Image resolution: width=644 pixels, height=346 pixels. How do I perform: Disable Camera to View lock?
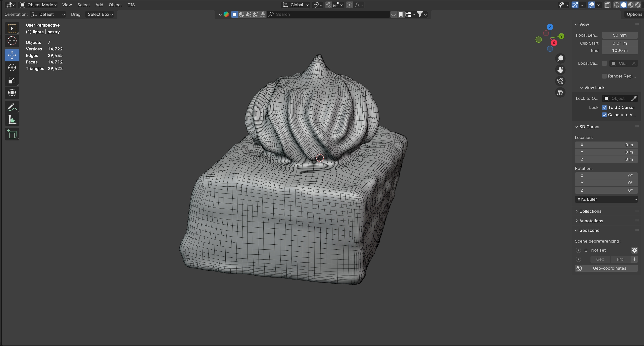[604, 115]
